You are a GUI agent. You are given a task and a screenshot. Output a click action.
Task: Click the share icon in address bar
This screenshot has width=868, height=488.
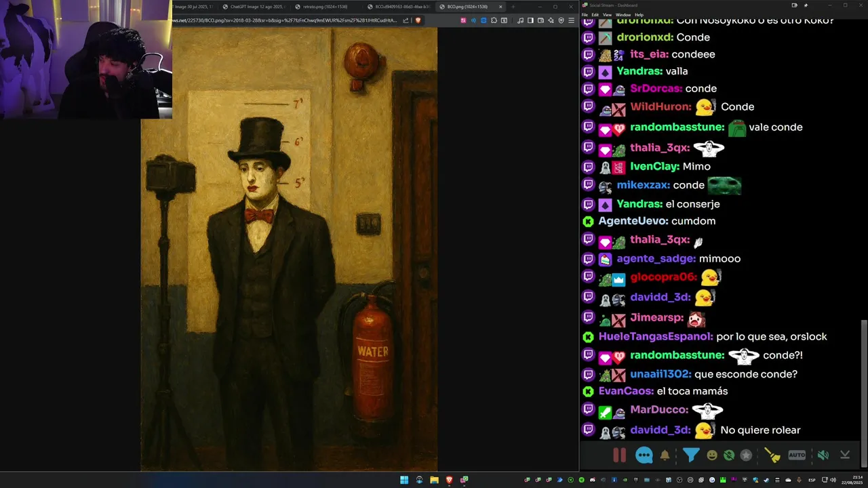(x=406, y=20)
